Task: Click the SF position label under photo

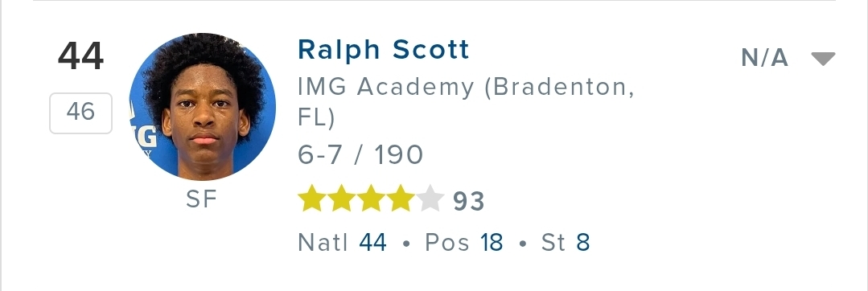Action: click(200, 199)
